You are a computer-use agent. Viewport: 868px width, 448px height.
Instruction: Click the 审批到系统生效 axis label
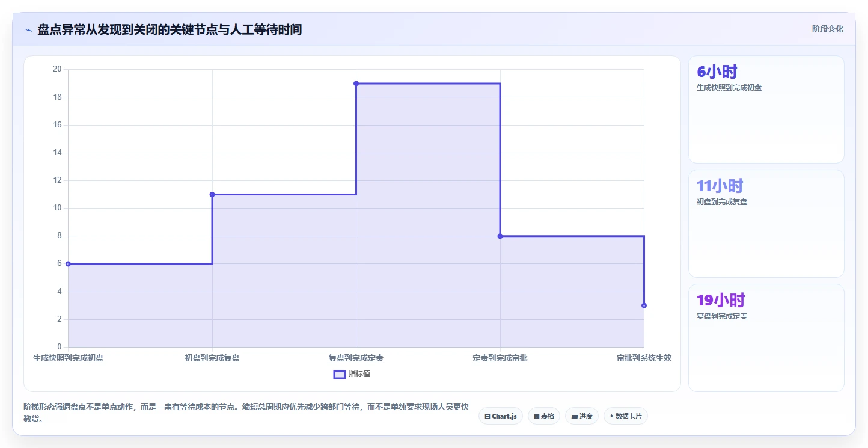click(x=644, y=358)
